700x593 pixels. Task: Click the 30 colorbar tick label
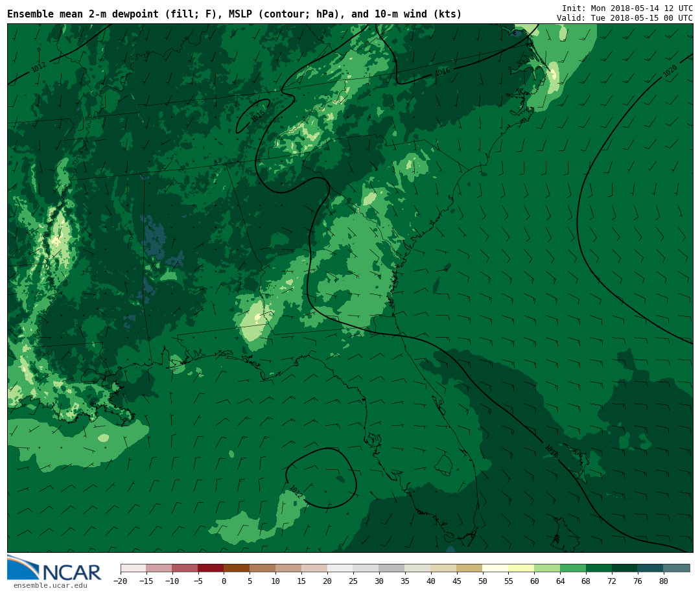click(379, 581)
